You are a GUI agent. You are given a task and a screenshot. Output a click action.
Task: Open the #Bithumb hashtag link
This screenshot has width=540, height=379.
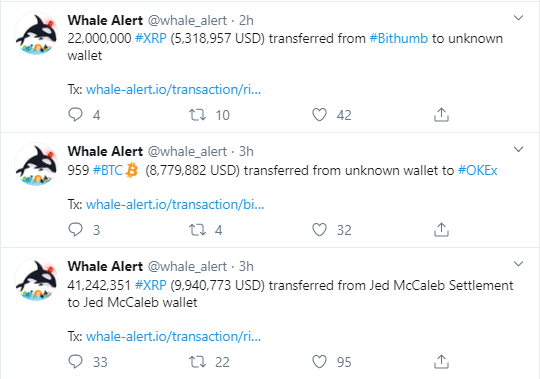point(398,38)
